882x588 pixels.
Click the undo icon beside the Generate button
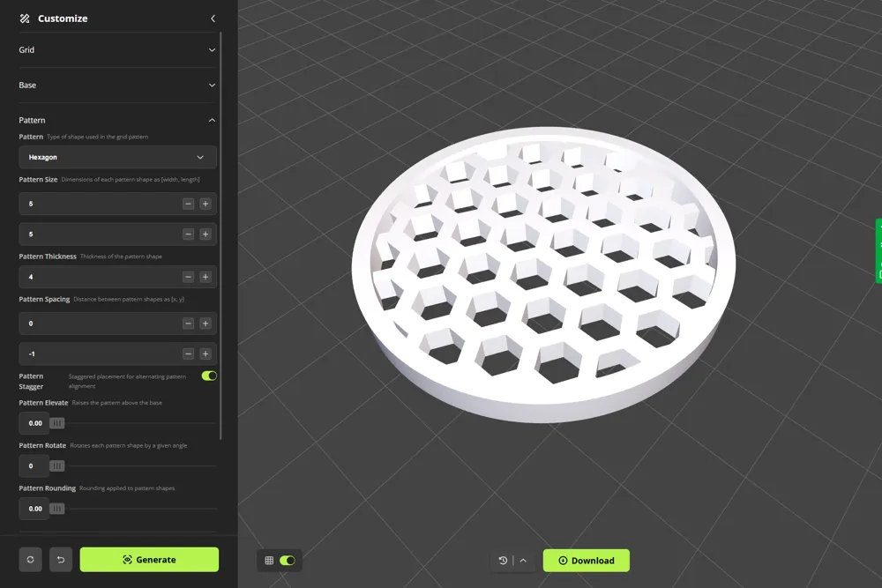tap(60, 560)
